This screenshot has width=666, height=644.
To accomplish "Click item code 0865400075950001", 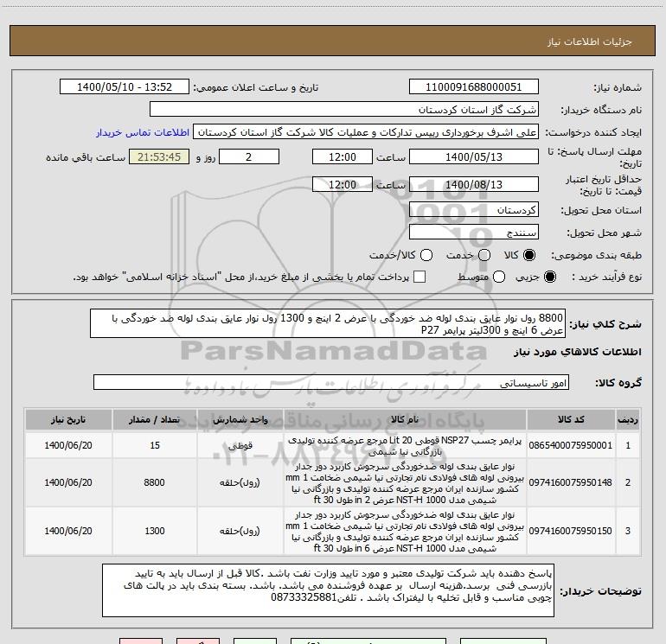I will point(571,445).
